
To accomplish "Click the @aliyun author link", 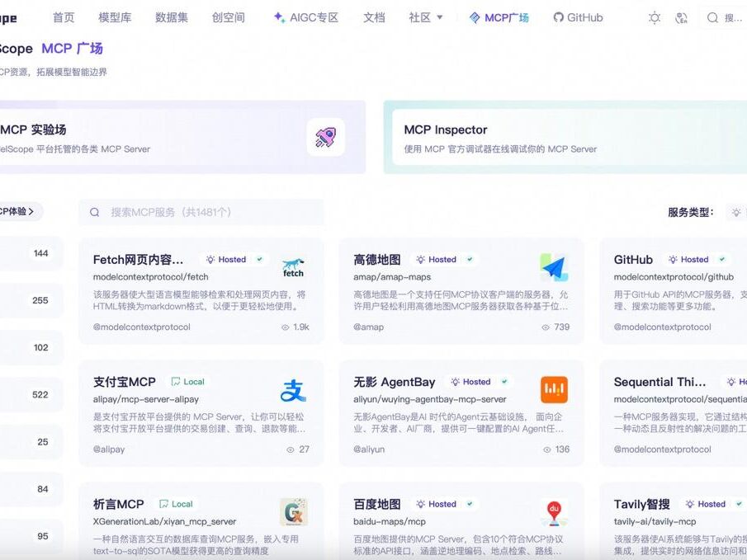I will pos(369,449).
